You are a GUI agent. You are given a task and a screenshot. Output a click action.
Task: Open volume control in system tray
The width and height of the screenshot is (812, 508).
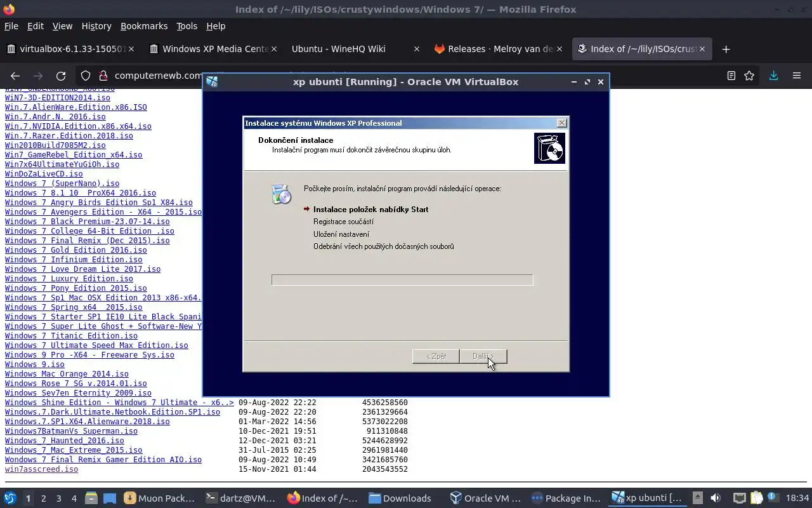[x=716, y=498]
